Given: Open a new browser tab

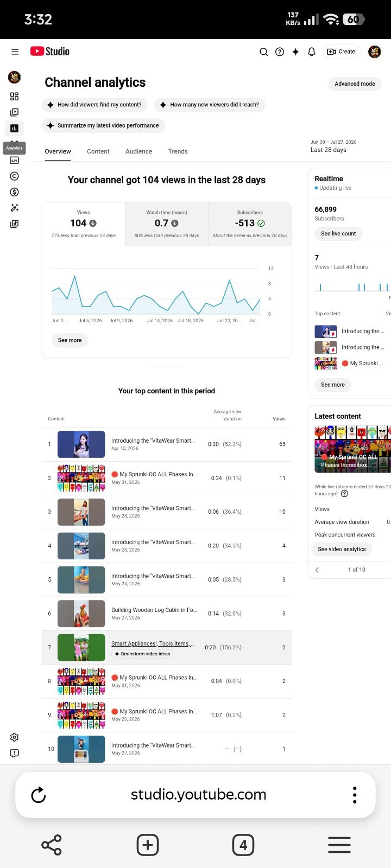Looking at the screenshot, I should pos(148,845).
